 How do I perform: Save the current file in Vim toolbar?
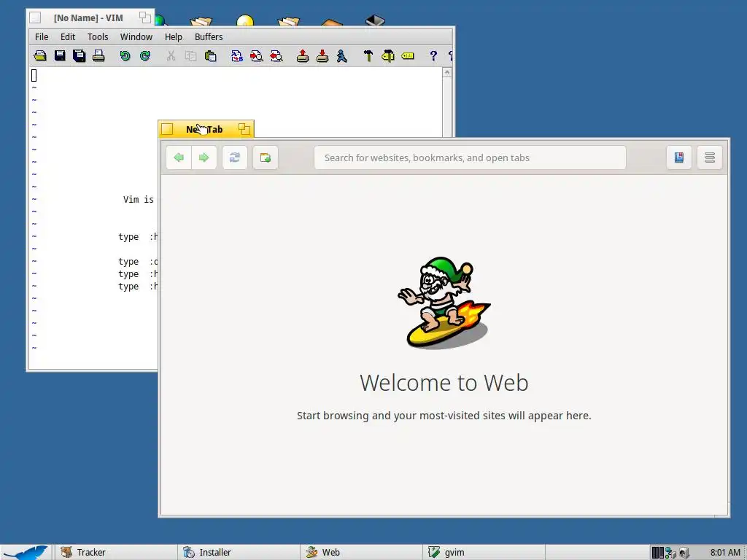60,56
